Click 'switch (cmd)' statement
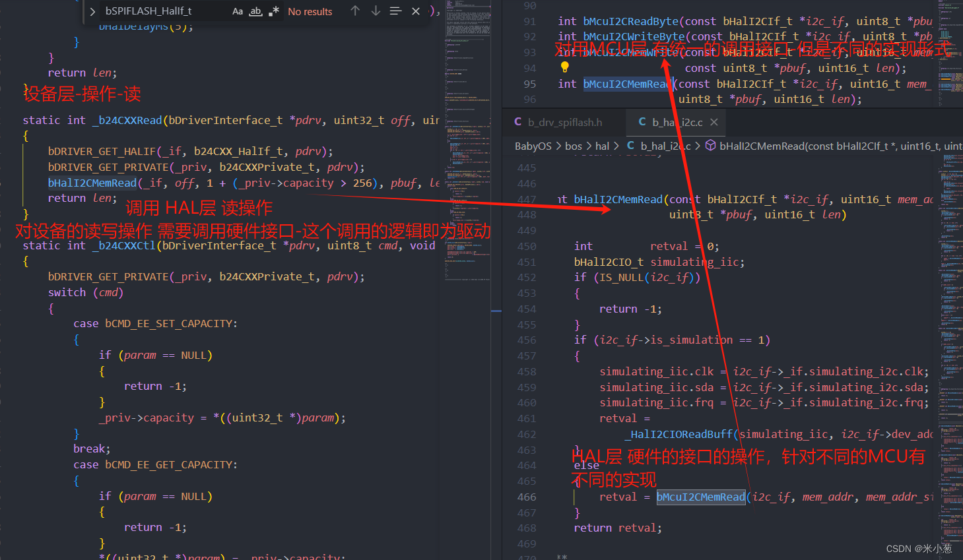Screen dimensions: 963x560 86,292
